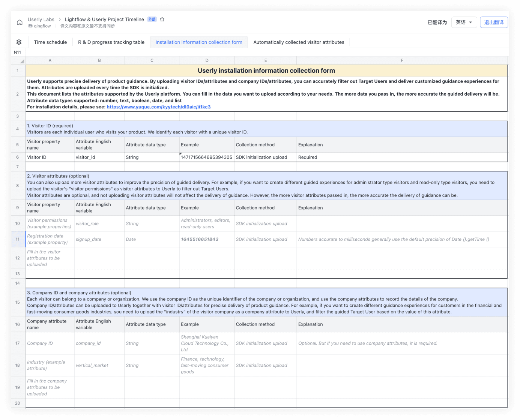This screenshot has width=520, height=420.
Task: Click the 已翻译为 translated-to label
Action: pos(437,22)
